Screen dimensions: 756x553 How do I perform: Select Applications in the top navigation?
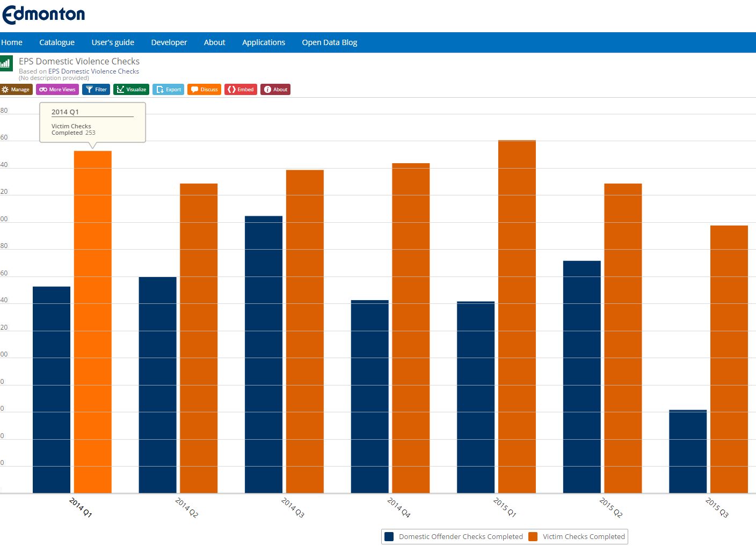[264, 42]
